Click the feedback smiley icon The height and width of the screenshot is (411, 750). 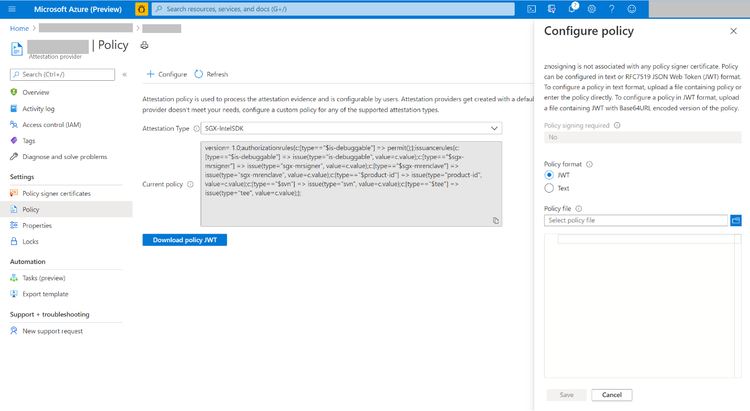631,9
